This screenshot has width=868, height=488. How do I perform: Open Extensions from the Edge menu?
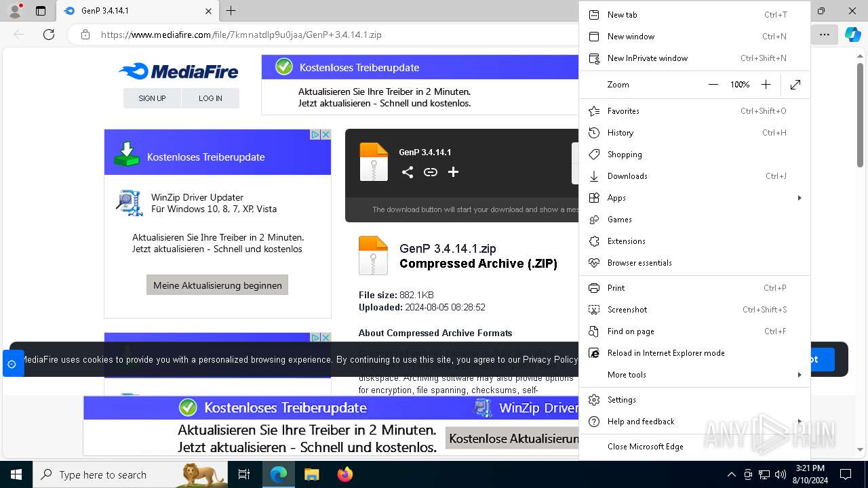click(694, 241)
